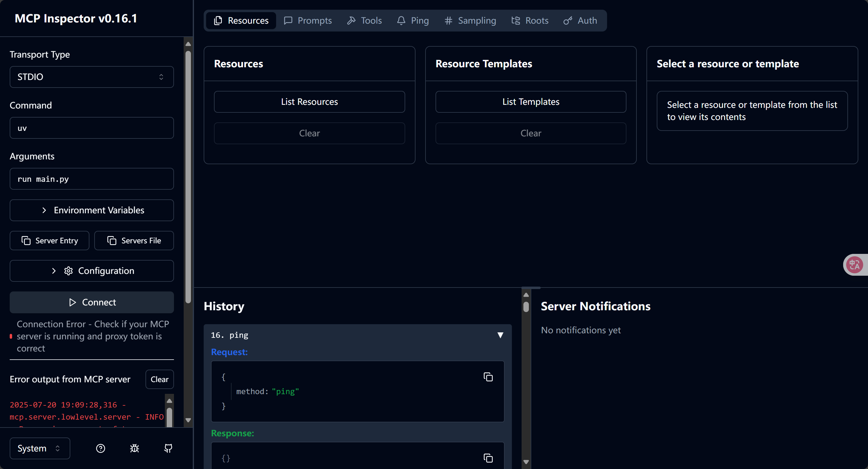Viewport: 868px width, 469px height.
Task: Open the Auth tab
Action: click(580, 21)
